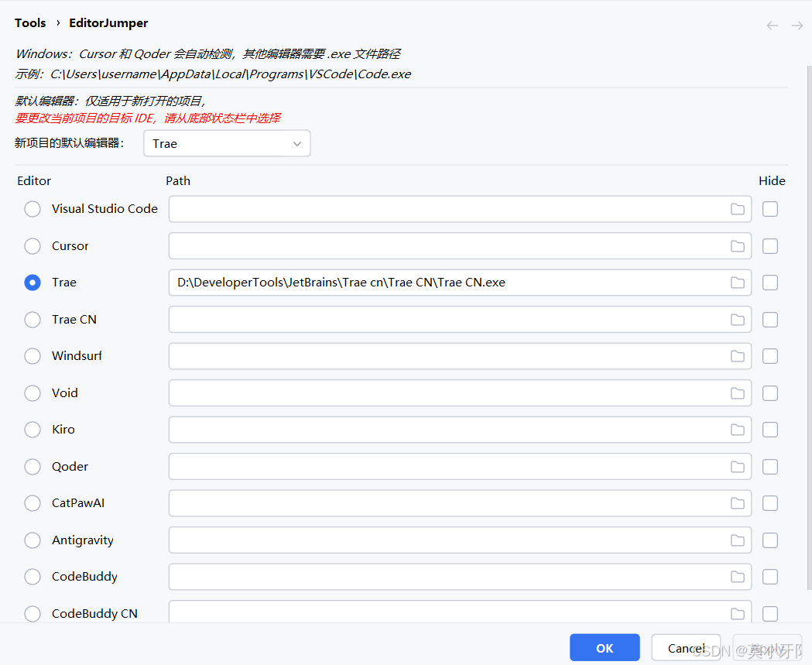
Task: Tick Hide checkbox for Visual Studio Code
Action: coord(770,209)
